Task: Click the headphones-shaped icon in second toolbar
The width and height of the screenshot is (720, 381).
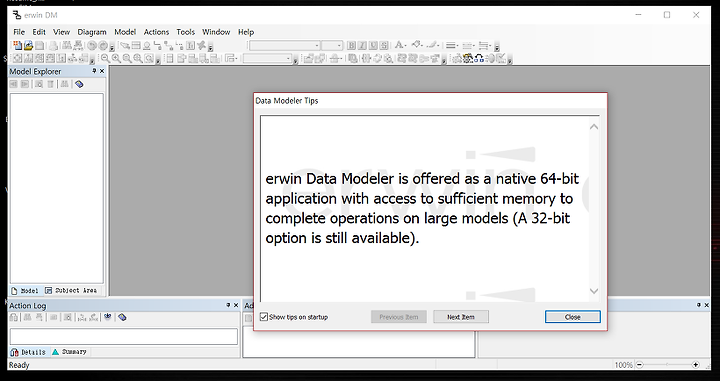Action: click(479, 58)
